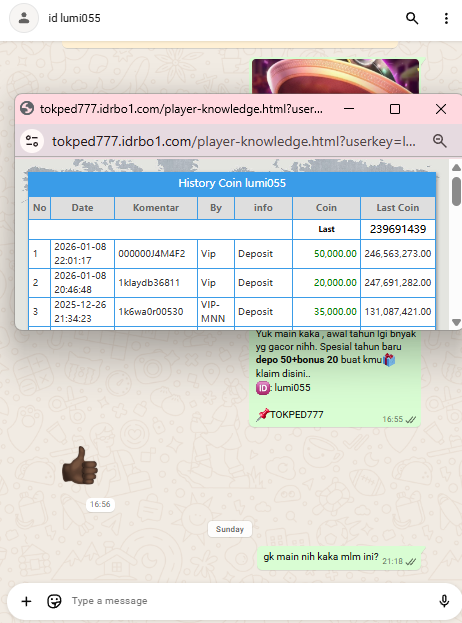Click the popup scrollbar up arrow
The height and width of the screenshot is (623, 462).
point(456,168)
